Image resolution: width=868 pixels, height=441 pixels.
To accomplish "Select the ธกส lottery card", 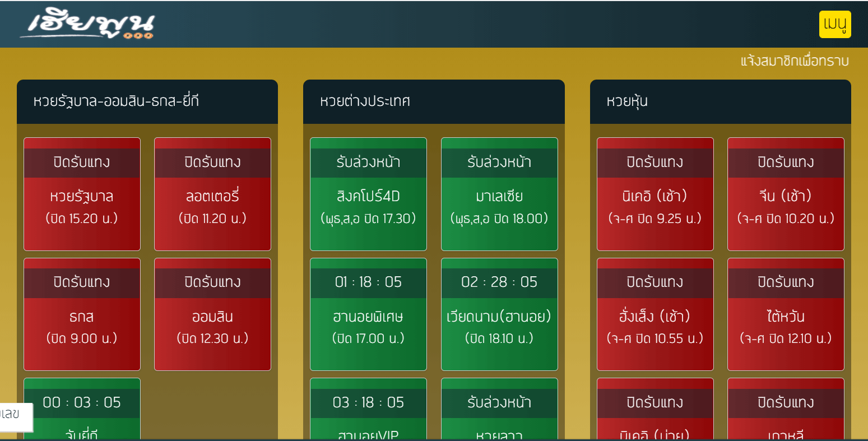I will click(x=82, y=314).
